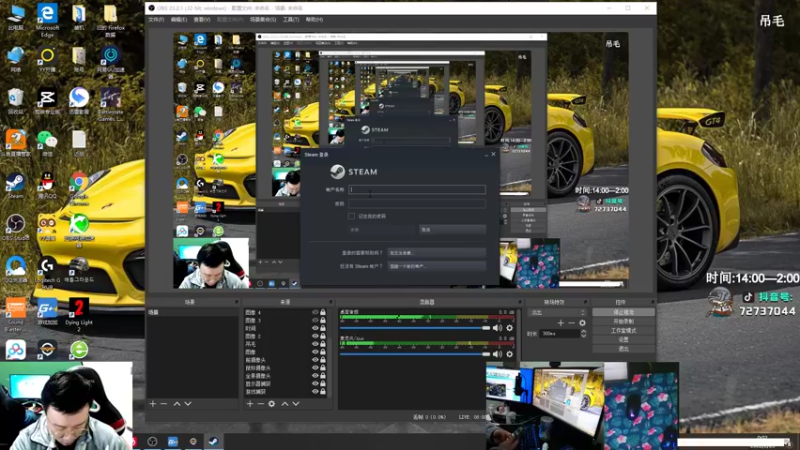Mute desktop audio speaker icon in mixer
The image size is (800, 450).
click(497, 328)
